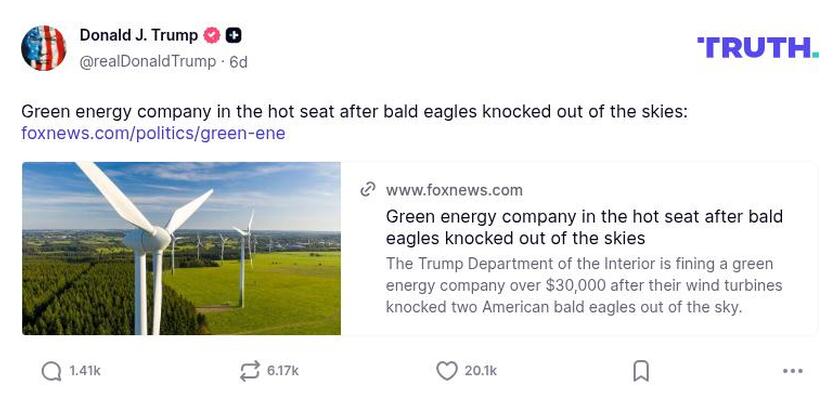Open the foxnews.com/politics/green-ene link
The width and height of the screenshot is (840, 405).
tap(153, 133)
